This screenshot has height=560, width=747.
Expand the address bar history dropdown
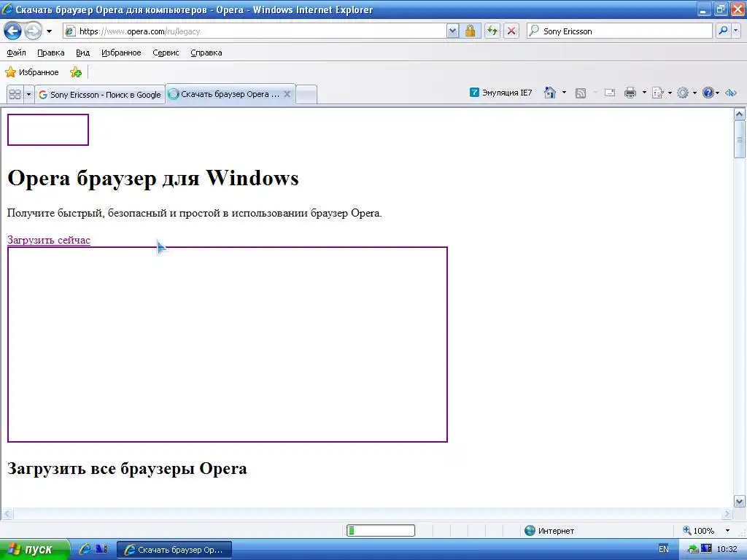pos(452,31)
